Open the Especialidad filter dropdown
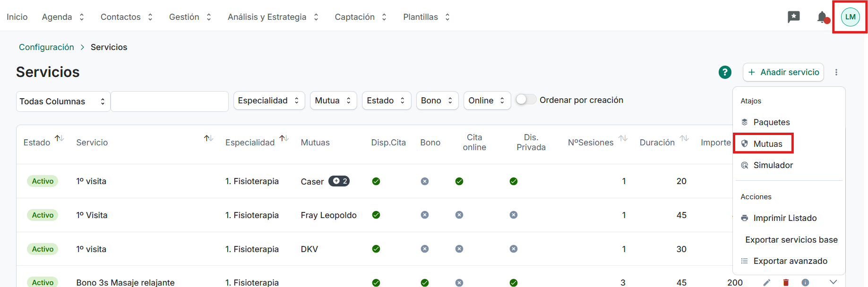Viewport: 868px width, 287px height. [x=269, y=101]
